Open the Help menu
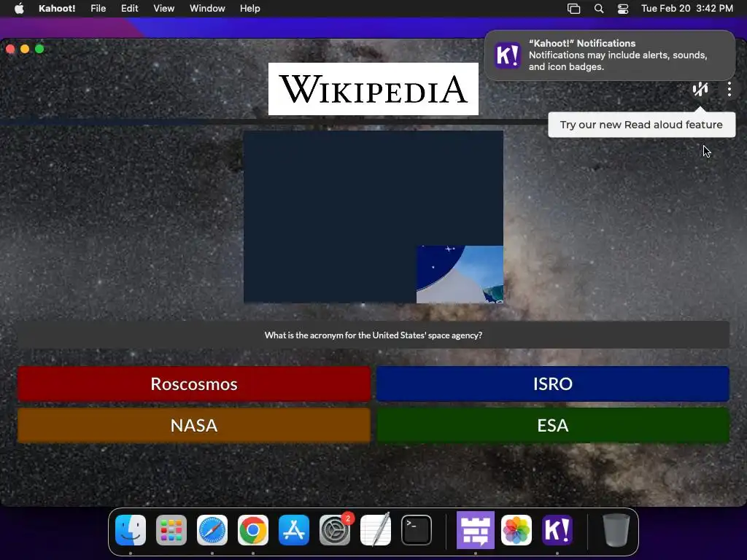The width and height of the screenshot is (747, 560). click(250, 8)
